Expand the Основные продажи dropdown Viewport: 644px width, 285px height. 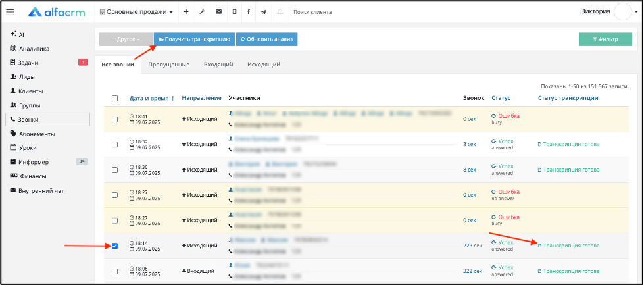pos(136,12)
